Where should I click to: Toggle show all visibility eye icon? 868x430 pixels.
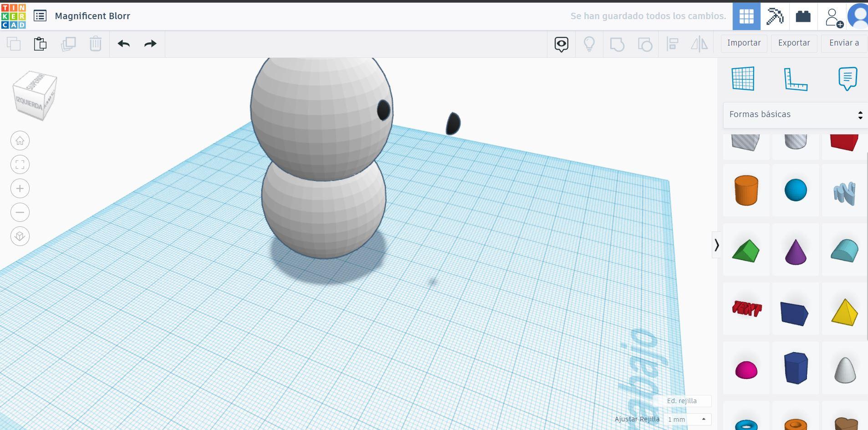point(562,44)
